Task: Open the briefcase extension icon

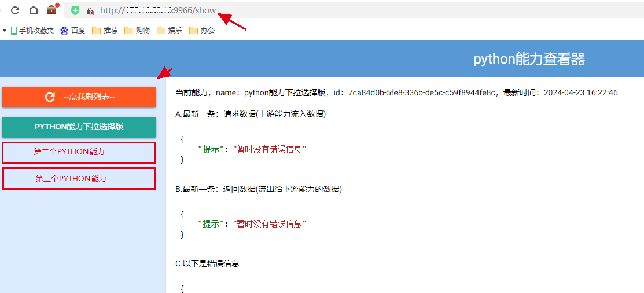Action: 52,10
